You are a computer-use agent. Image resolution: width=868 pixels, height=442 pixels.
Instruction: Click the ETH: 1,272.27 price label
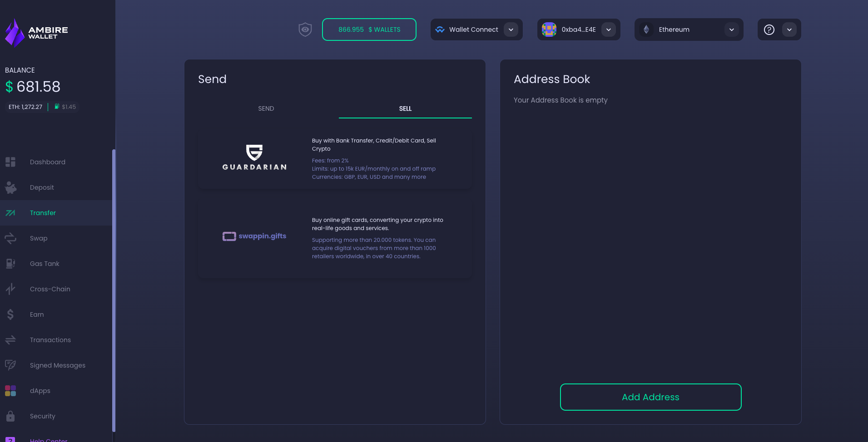tap(25, 107)
